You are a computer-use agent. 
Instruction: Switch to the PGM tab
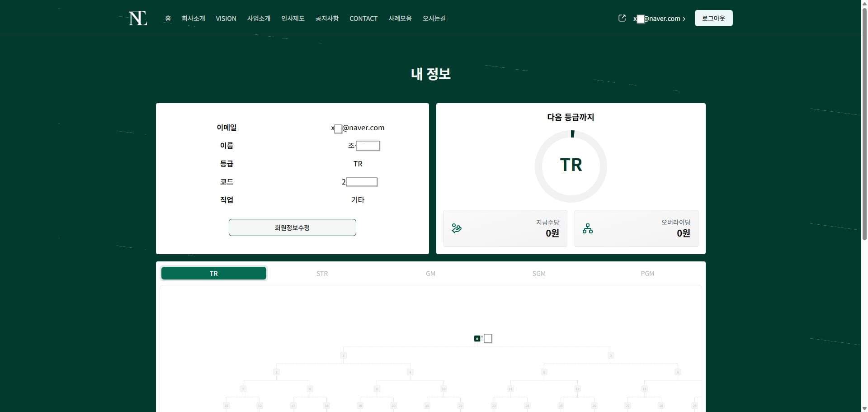tap(648, 273)
